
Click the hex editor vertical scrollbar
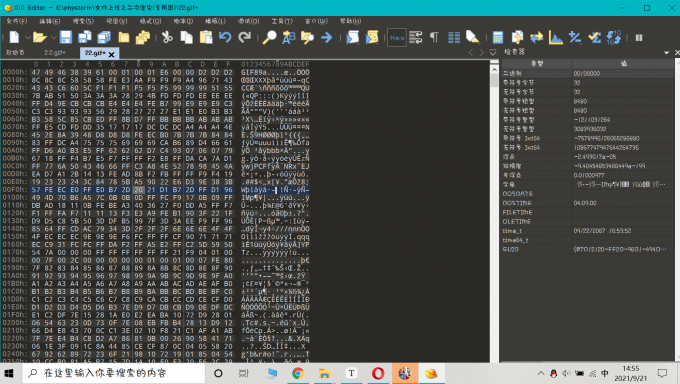pyautogui.click(x=494, y=213)
